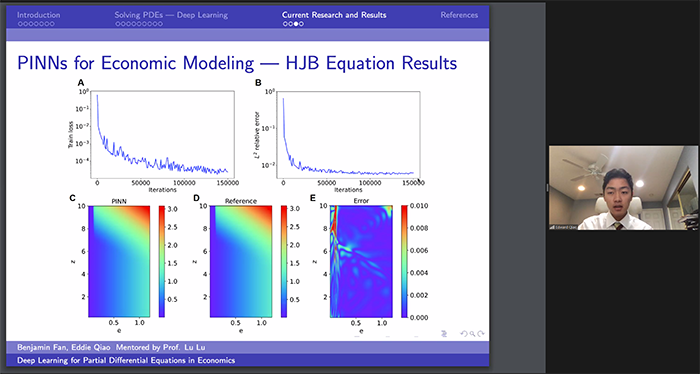The height and width of the screenshot is (374, 700).
Task: Click the 'Iterations' label under plot B
Action: [x=348, y=190]
